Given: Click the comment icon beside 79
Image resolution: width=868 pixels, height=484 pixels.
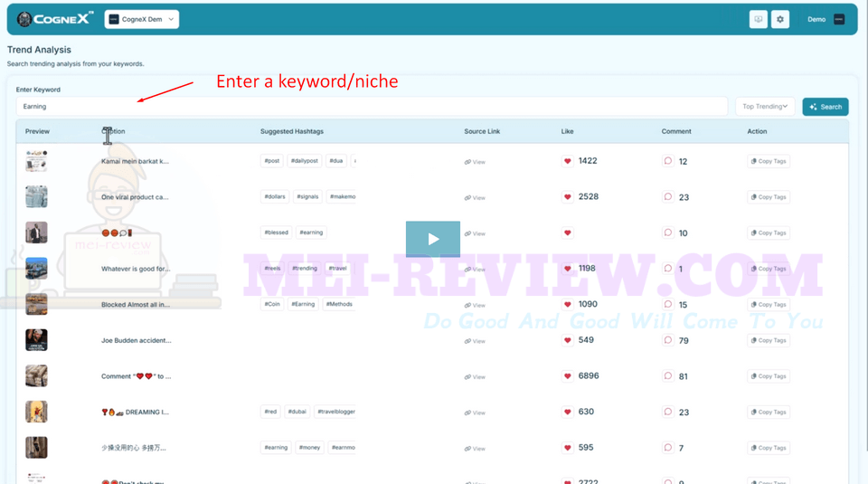Looking at the screenshot, I should click(668, 340).
